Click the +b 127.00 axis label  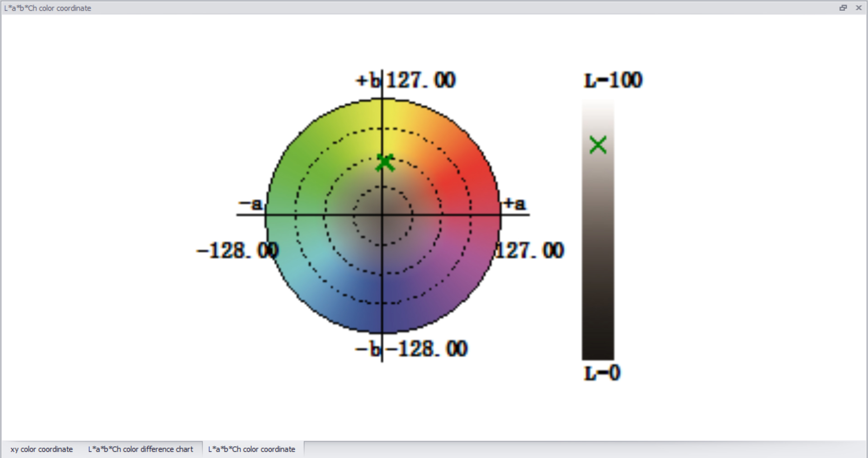406,80
